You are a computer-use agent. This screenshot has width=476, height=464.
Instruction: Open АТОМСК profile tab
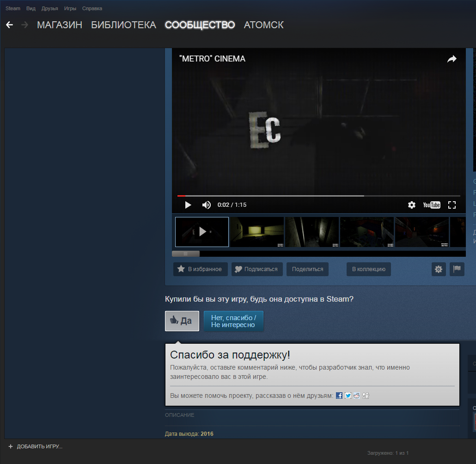click(263, 25)
